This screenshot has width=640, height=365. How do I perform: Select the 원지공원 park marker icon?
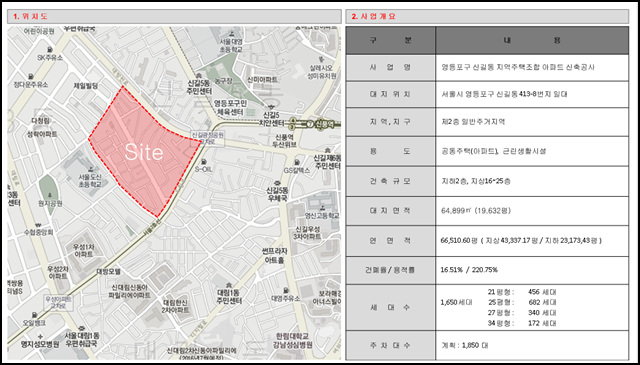(50, 195)
